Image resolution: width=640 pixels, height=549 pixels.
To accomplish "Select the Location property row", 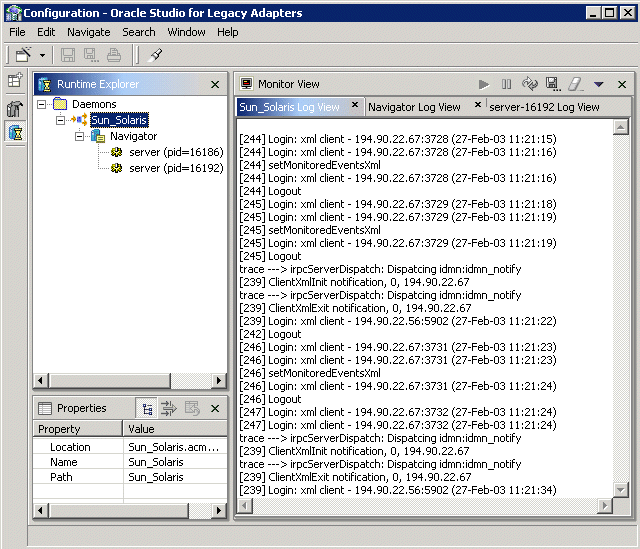I will 130,447.
